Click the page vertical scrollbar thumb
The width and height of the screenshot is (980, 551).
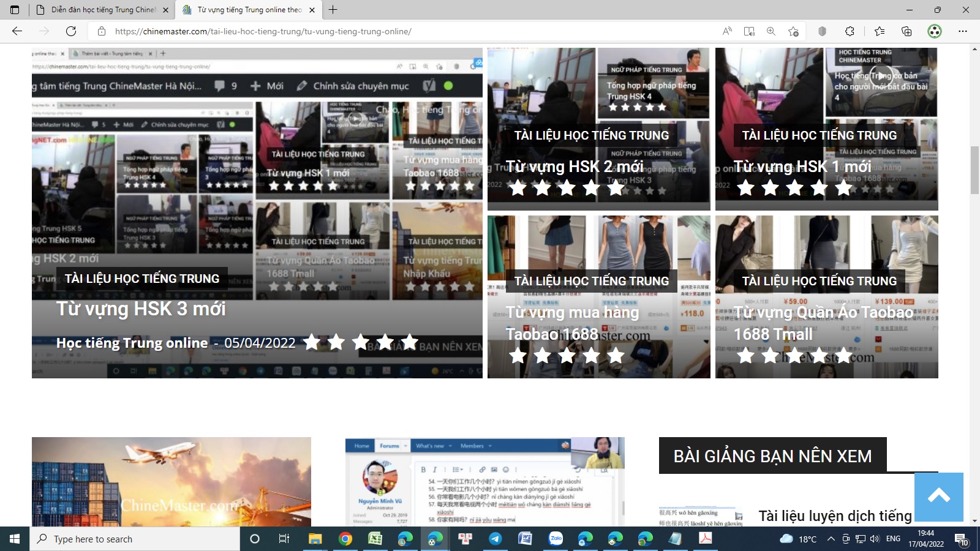click(x=974, y=170)
